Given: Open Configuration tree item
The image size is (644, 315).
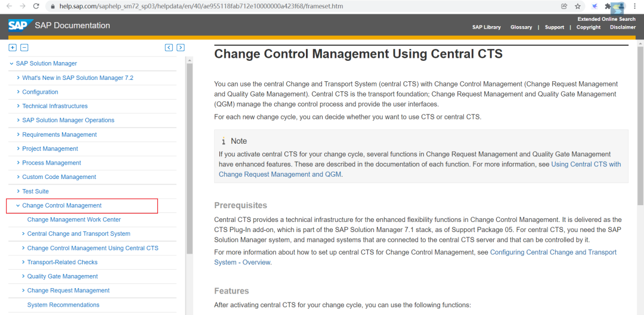Looking at the screenshot, I should pyautogui.click(x=41, y=92).
